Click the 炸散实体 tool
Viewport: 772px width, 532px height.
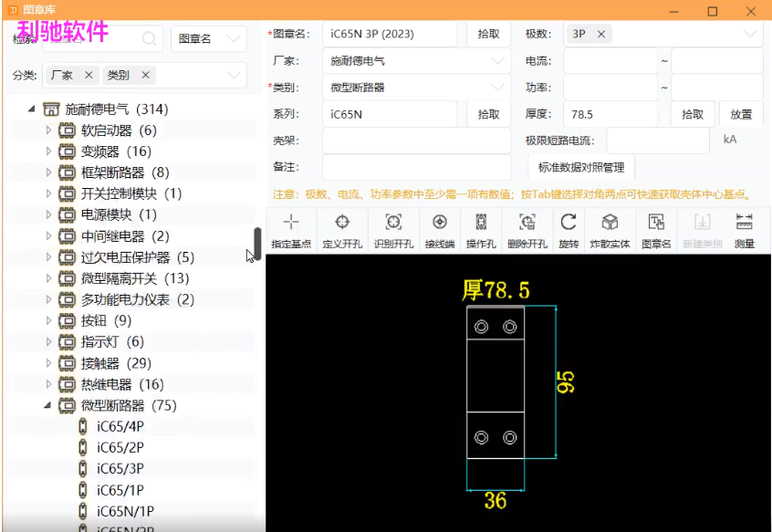(x=610, y=230)
